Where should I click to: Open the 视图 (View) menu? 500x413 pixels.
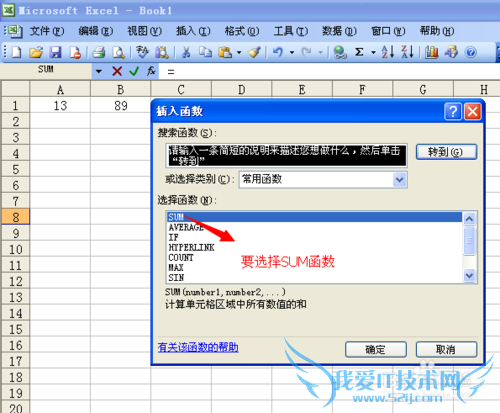click(144, 31)
